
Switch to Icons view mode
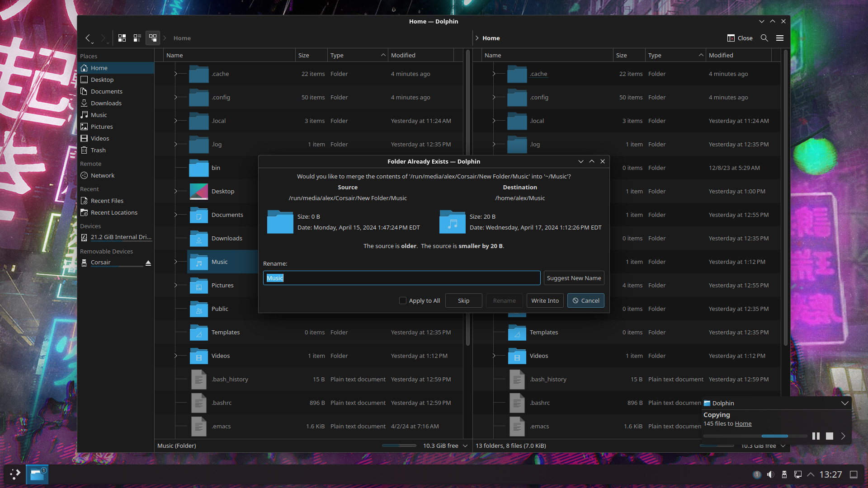pyautogui.click(x=122, y=38)
